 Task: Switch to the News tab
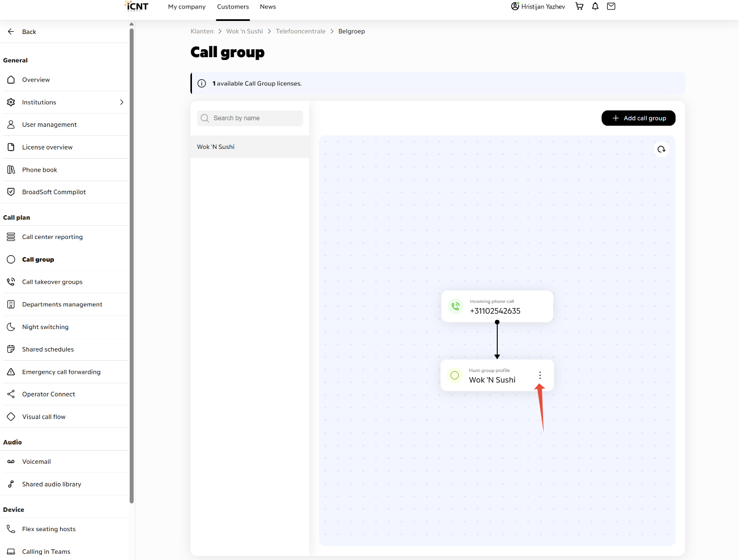tap(268, 7)
